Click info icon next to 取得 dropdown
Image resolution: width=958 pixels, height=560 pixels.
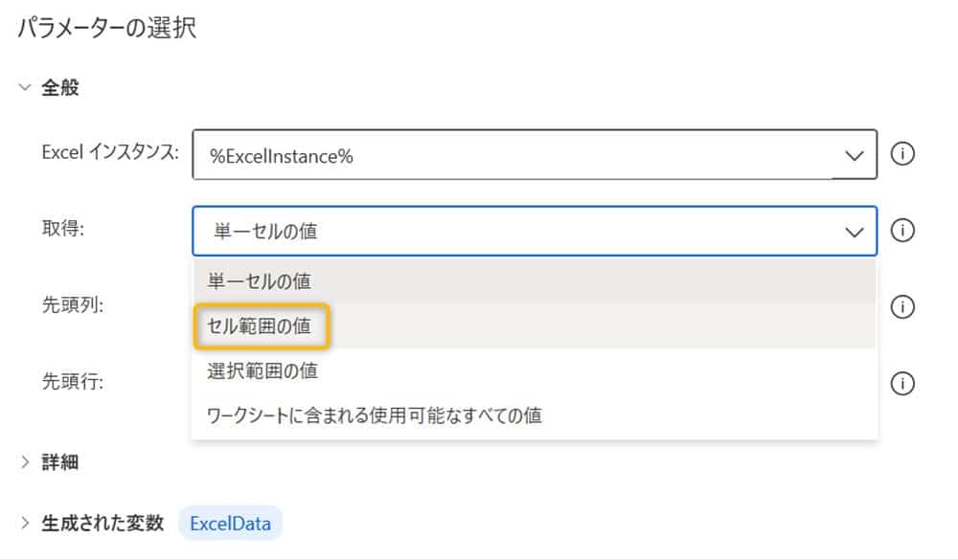(x=902, y=231)
